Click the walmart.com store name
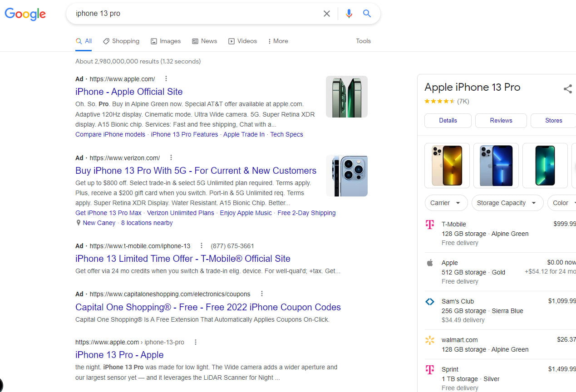Viewport: 576px width, 392px height. 459,340
